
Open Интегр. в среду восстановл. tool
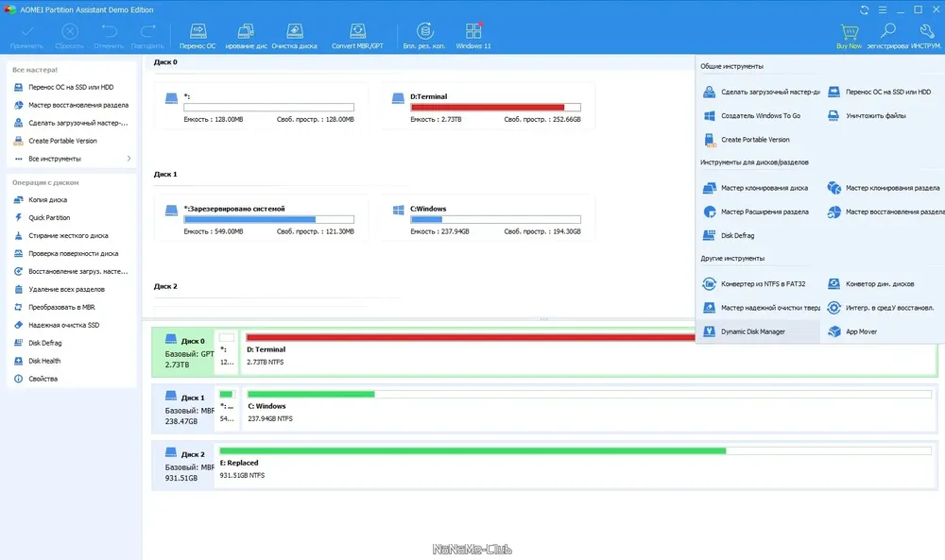pyautogui.click(x=883, y=308)
